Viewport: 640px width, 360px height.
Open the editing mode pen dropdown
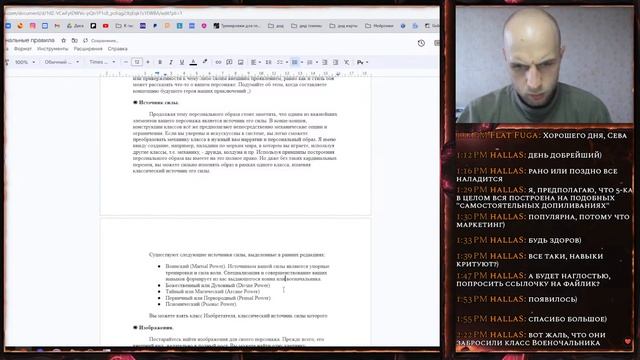click(x=362, y=62)
